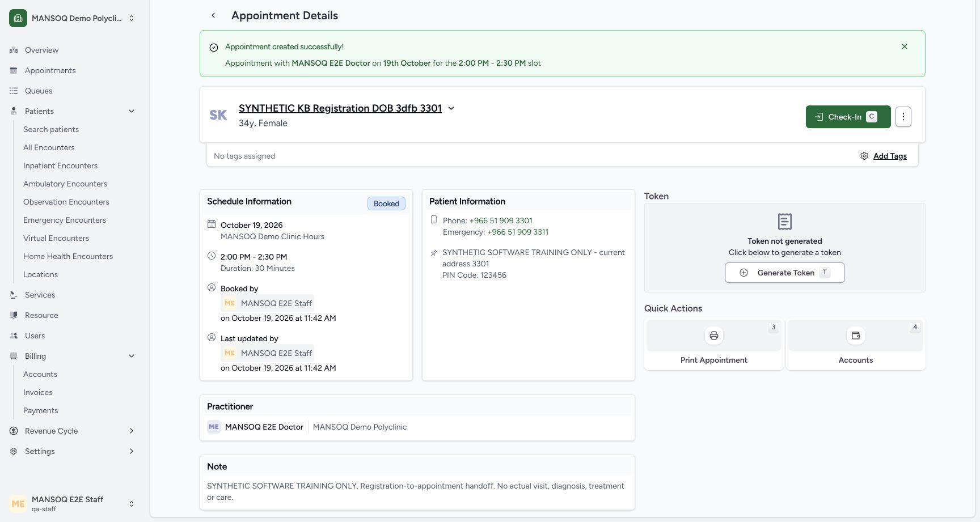The height and width of the screenshot is (522, 980).
Task: Open Home Health Encounters submenu item
Action: point(68,256)
